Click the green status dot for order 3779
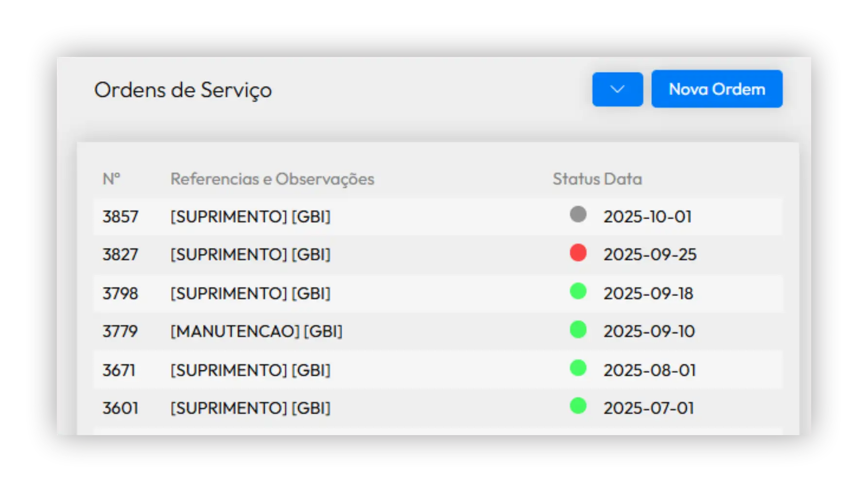The image size is (868, 492). pos(578,330)
